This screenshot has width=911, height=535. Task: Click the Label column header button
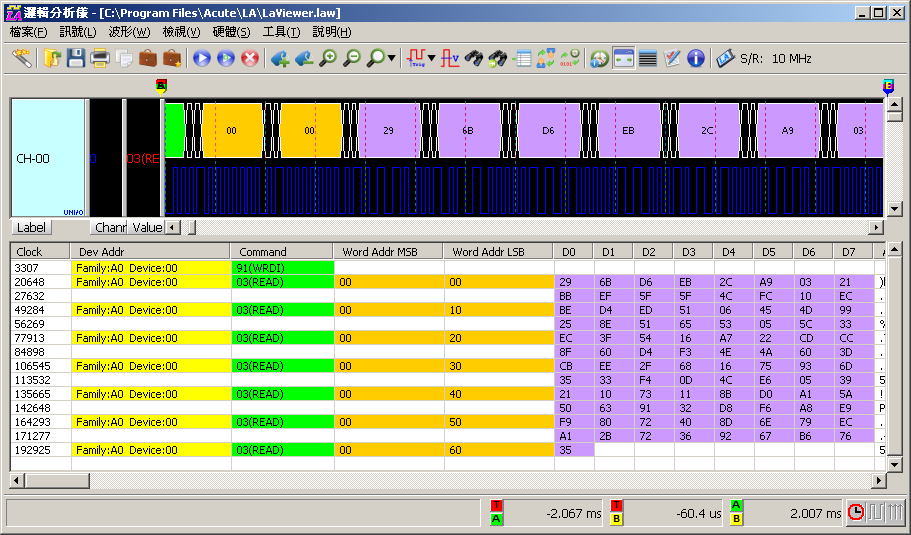coord(31,227)
